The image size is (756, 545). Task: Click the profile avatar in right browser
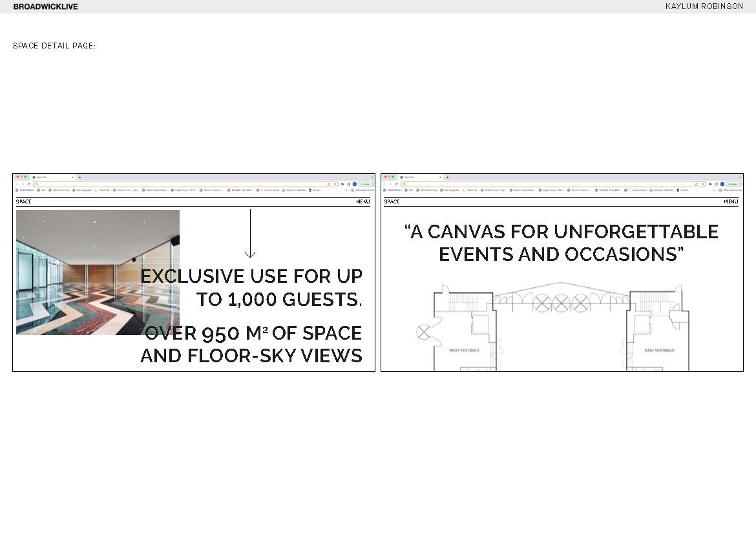(723, 184)
